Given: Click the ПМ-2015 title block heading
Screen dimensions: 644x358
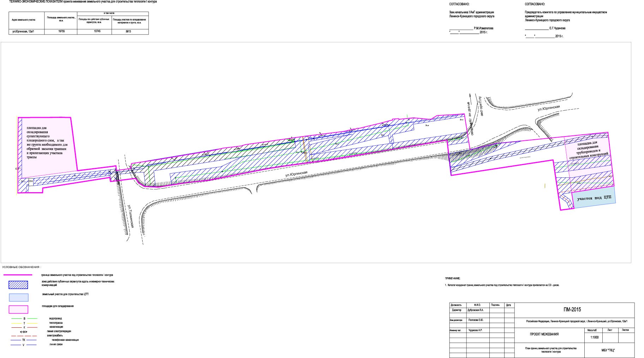Looking at the screenshot, I should point(572,310).
